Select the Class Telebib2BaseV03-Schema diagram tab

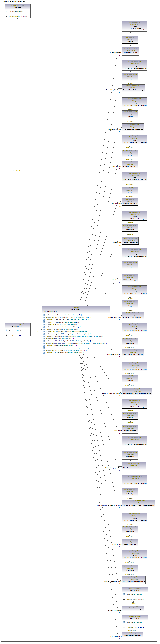click(13, 2)
